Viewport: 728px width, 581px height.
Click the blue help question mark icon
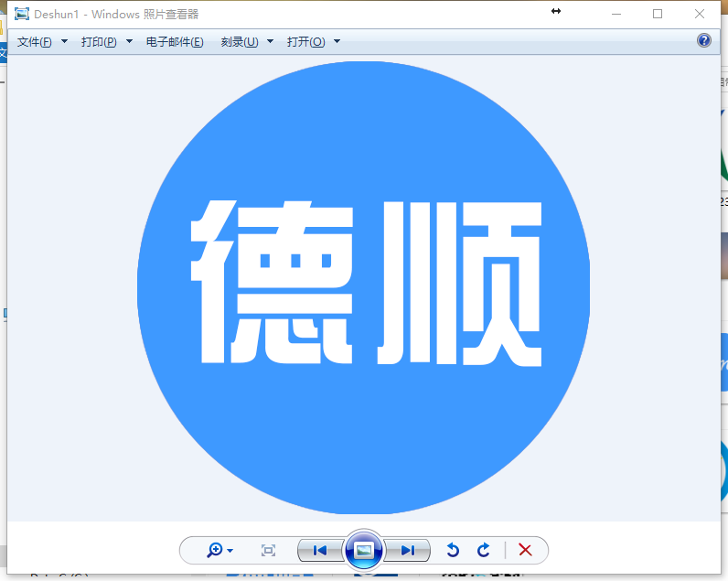pyautogui.click(x=704, y=40)
